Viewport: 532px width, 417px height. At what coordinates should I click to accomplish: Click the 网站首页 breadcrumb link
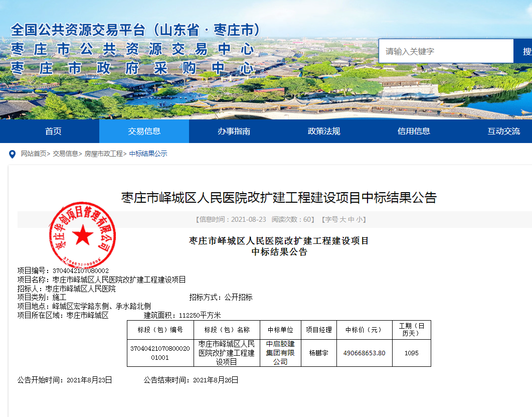click(x=34, y=154)
